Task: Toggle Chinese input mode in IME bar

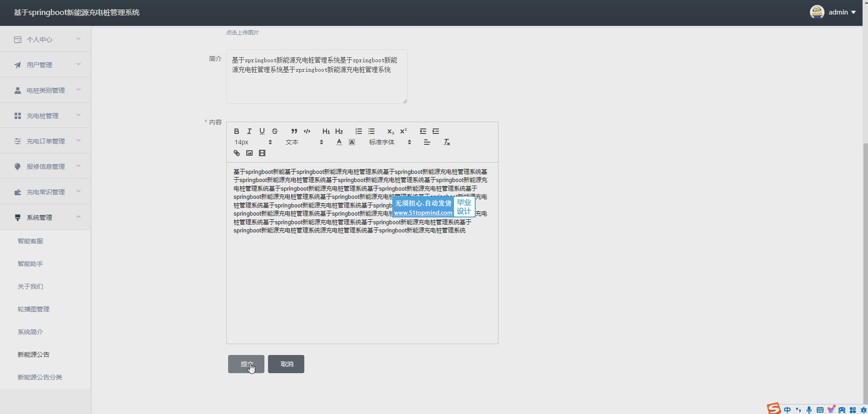Action: (x=787, y=410)
